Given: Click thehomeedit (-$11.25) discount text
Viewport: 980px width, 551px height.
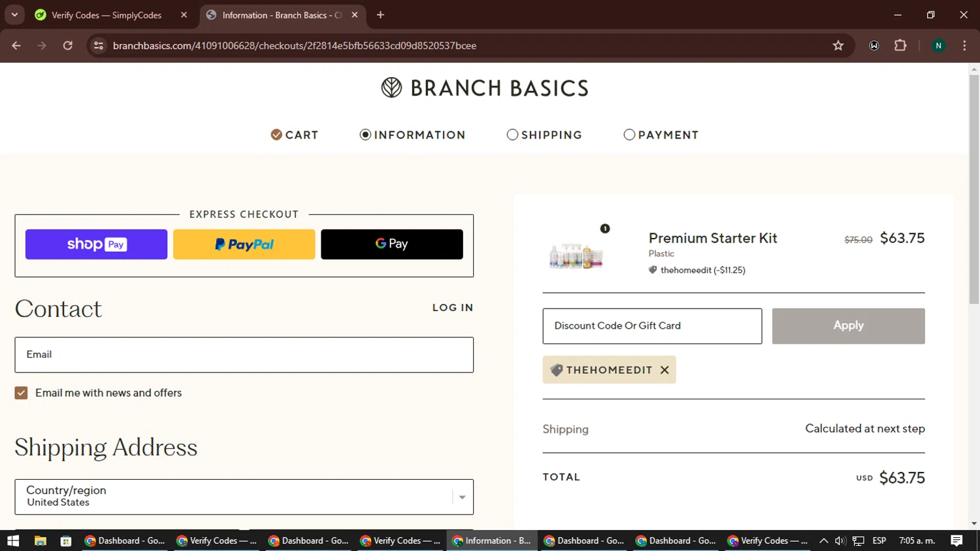Looking at the screenshot, I should [x=702, y=270].
